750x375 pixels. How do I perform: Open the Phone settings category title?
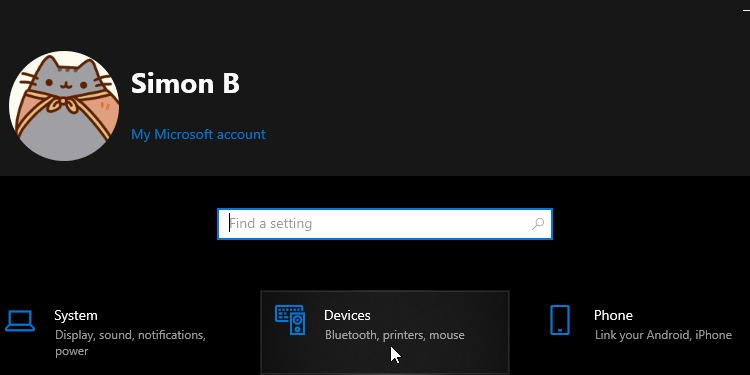(613, 315)
